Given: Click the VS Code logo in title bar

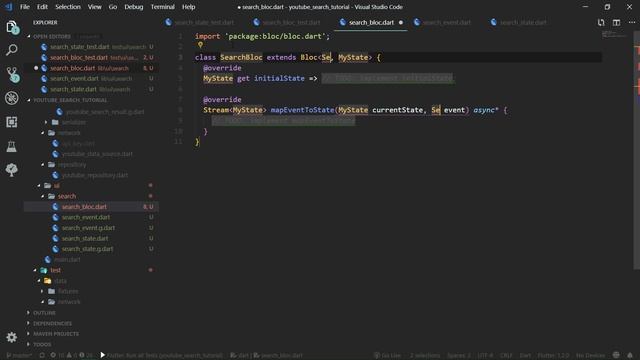Looking at the screenshot, I should 9,7.
